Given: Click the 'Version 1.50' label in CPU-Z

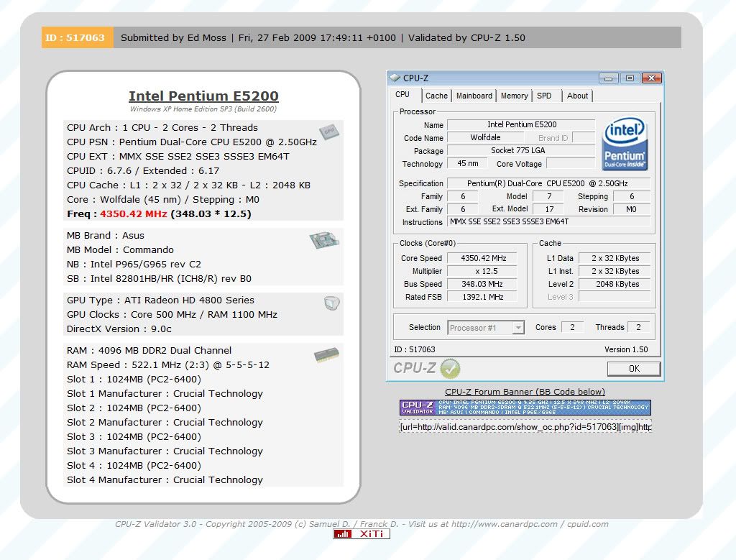Looking at the screenshot, I should click(626, 349).
